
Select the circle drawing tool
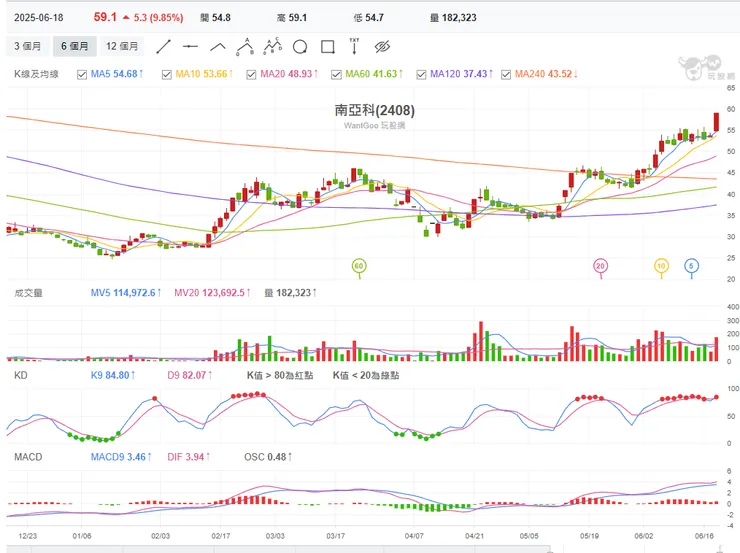pos(300,46)
